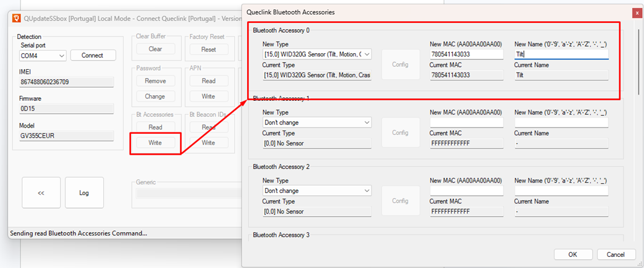This screenshot has height=268, width=644.
Task: Click the << collapse button
Action: [x=41, y=192]
